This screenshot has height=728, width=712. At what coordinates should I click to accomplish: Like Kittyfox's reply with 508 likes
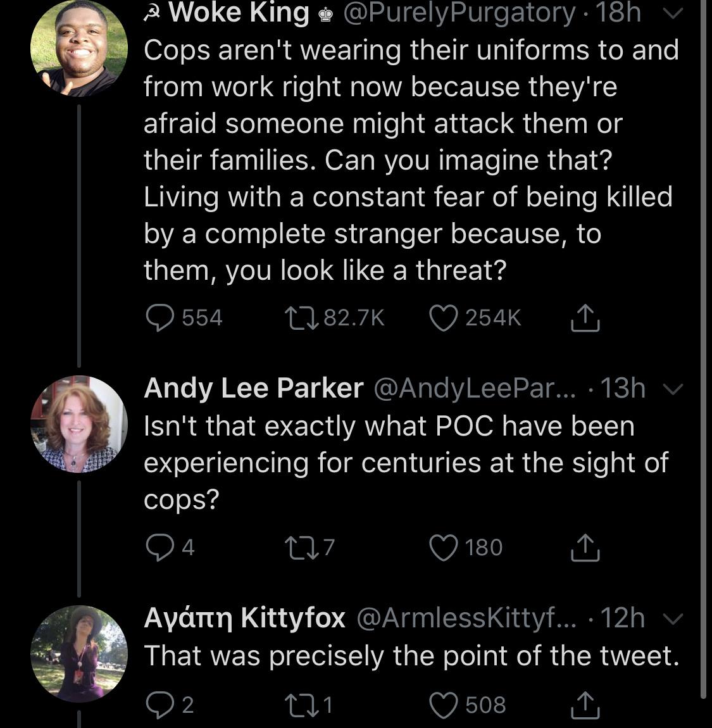444,705
